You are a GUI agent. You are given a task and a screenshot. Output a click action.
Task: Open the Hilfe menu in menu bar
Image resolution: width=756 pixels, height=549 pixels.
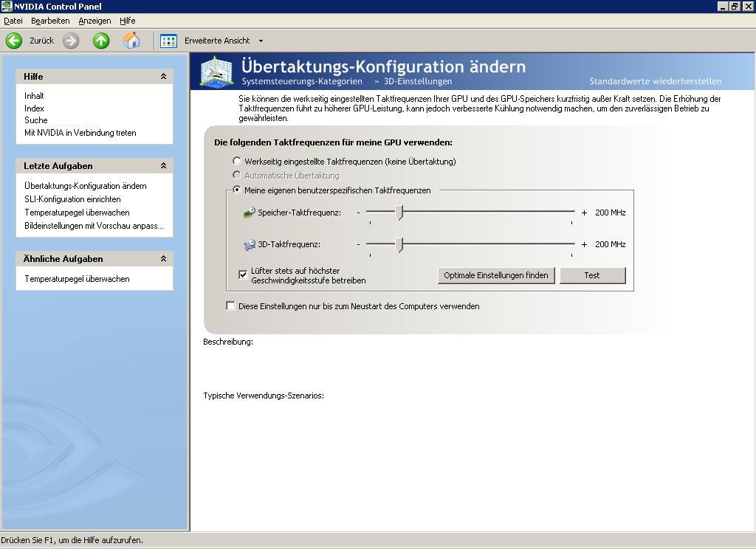click(x=127, y=21)
